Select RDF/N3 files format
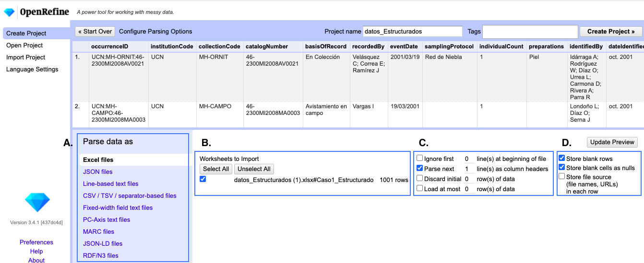 point(101,256)
